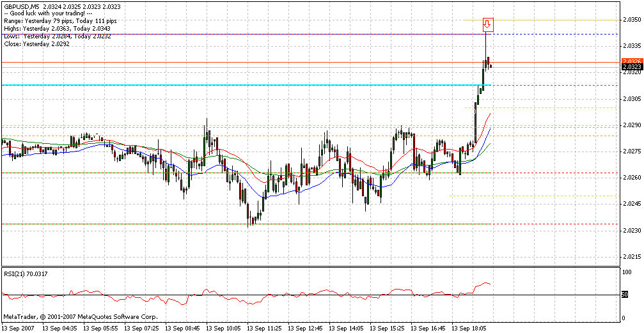The width and height of the screenshot is (644, 333).
Task: Click the '13 Sep 12:45' time label
Action: point(306,329)
